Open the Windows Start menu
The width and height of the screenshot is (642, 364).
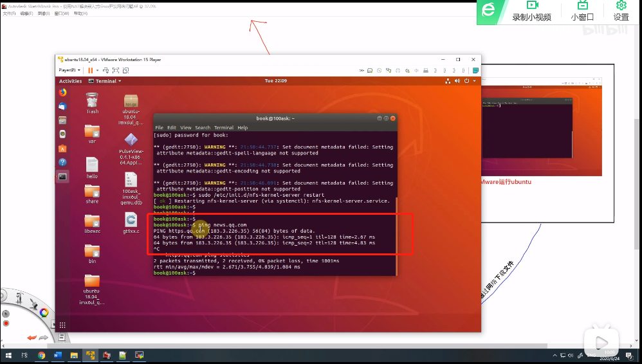[8, 356]
